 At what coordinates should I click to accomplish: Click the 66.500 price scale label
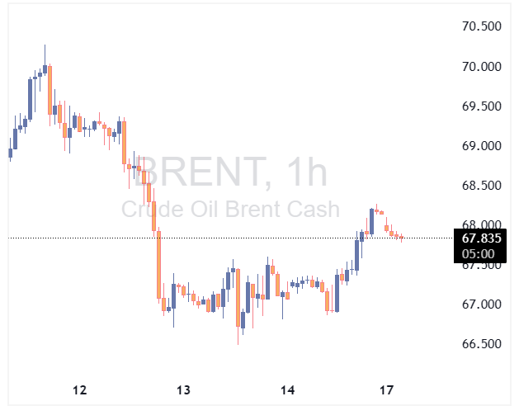(481, 344)
